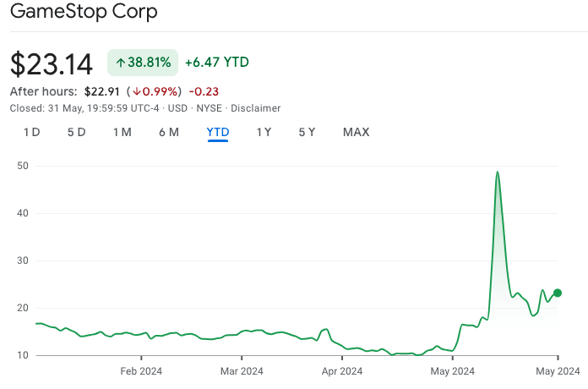The height and width of the screenshot is (389, 588).
Task: Select the YTD range tab
Action: point(218,132)
